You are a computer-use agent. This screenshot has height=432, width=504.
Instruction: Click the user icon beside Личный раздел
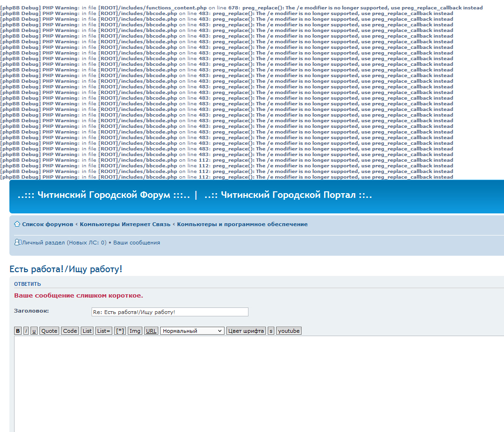(x=17, y=243)
